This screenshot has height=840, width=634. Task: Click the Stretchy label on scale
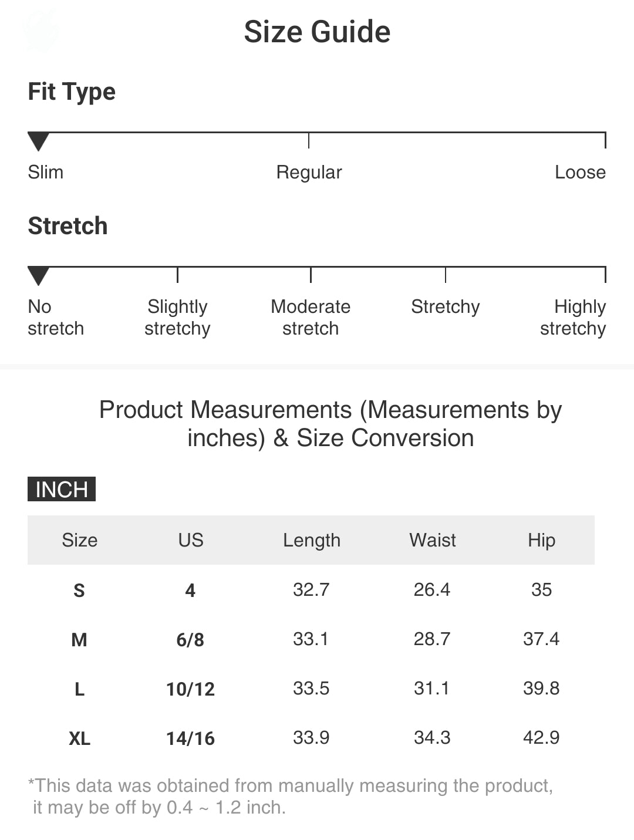(x=445, y=306)
